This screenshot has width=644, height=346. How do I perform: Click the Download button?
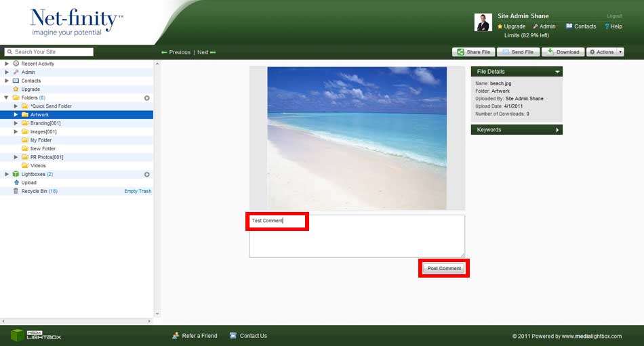pyautogui.click(x=563, y=52)
